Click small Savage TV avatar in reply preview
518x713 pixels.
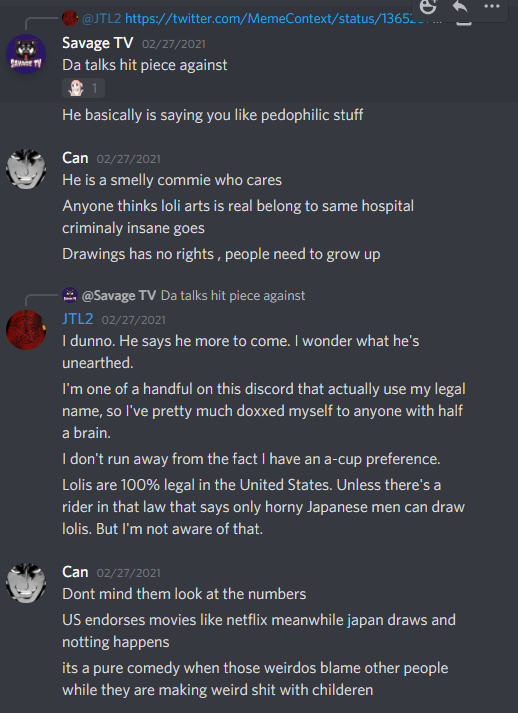point(70,295)
